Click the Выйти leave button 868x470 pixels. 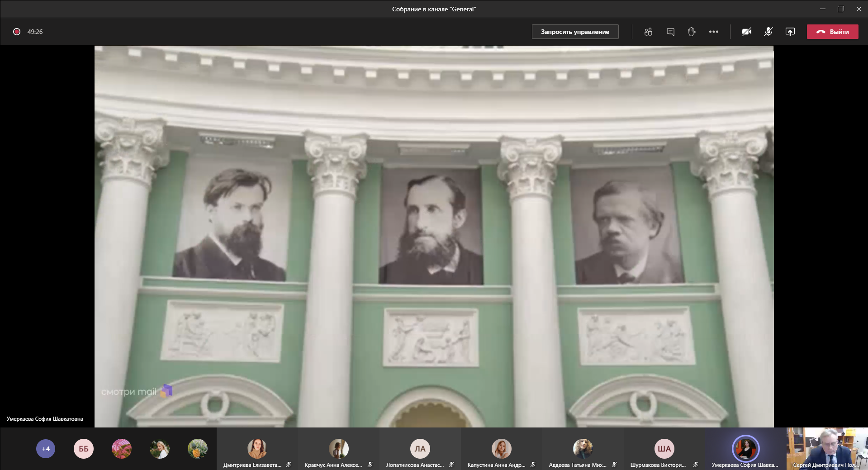coord(832,32)
